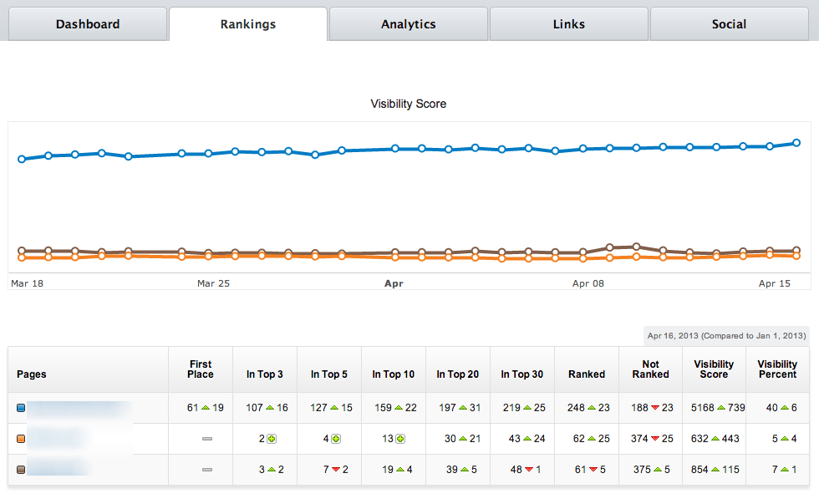Click the green up arrow in Not Ranked 375
The height and width of the screenshot is (504, 819).
(x=658, y=470)
